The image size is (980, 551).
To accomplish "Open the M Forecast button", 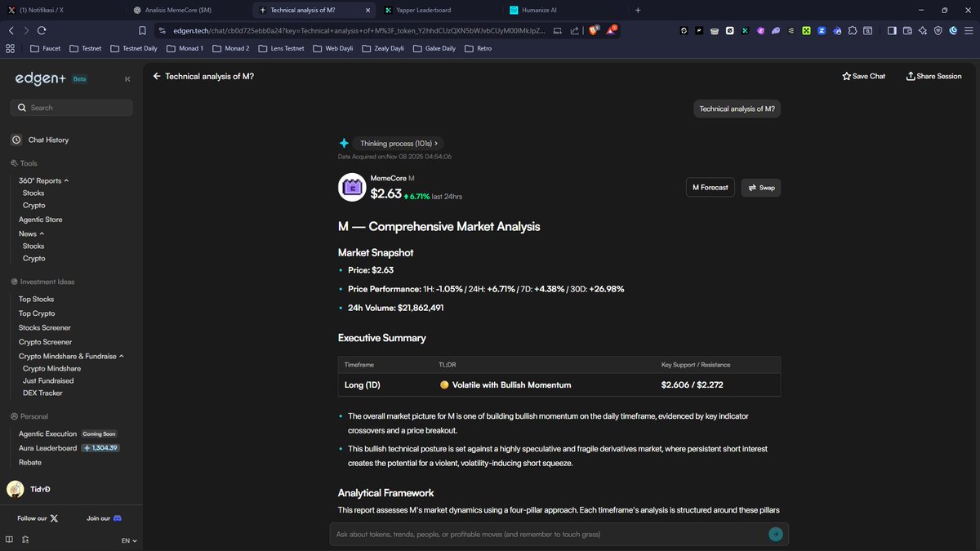I will tap(710, 188).
